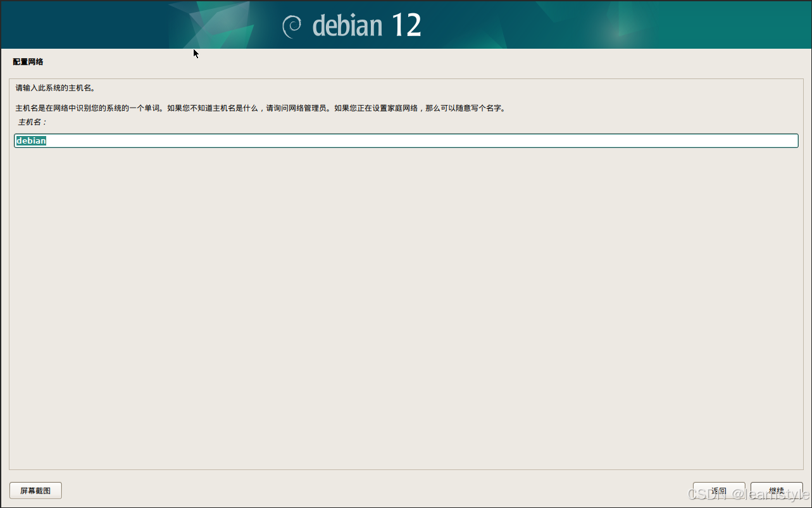Click the debian swirl logo in the banner
Viewport: 812px width, 508px height.
point(292,26)
